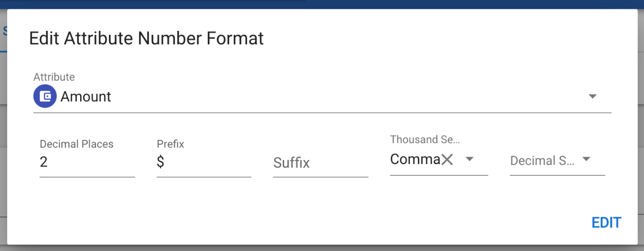Click the Decimal Places label
644x251 pixels.
coord(76,144)
